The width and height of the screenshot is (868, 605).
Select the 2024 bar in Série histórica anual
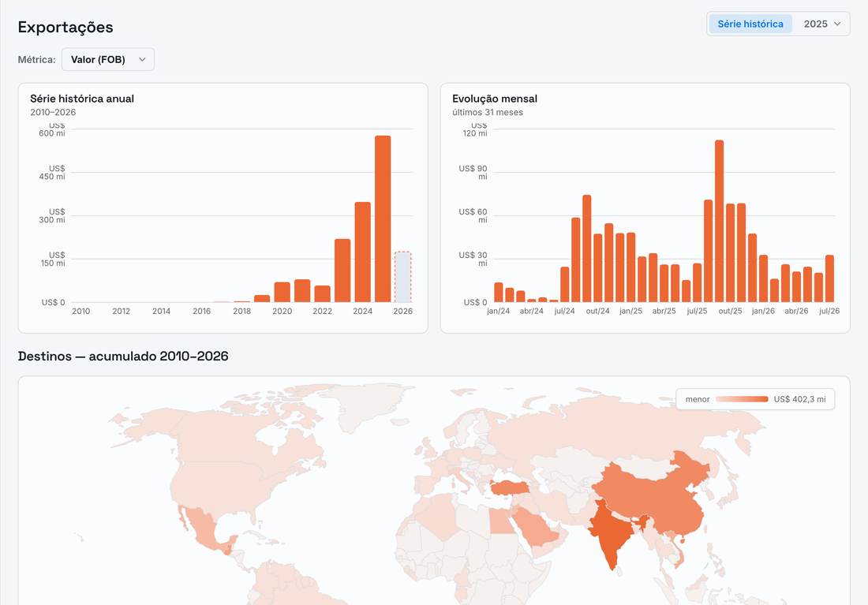363,252
